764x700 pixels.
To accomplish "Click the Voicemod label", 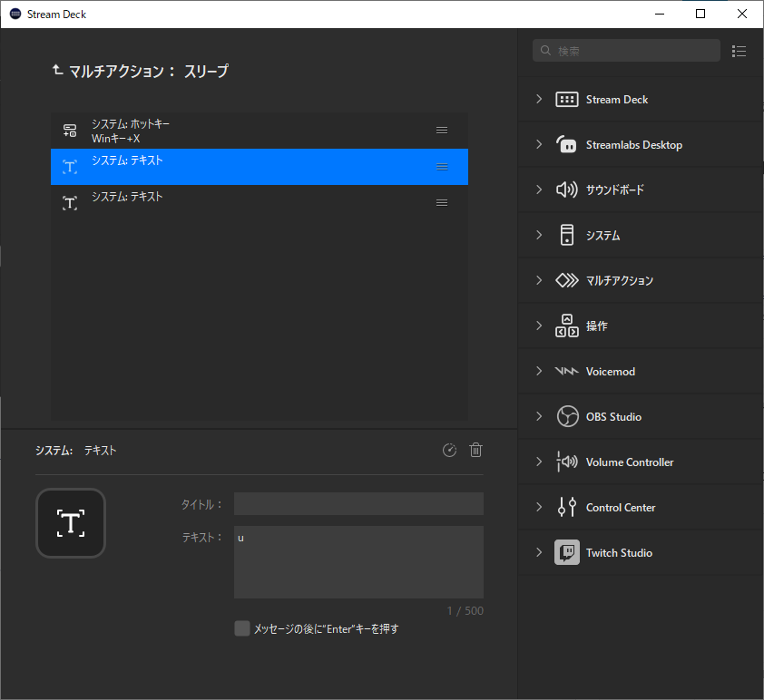I will pos(611,372).
